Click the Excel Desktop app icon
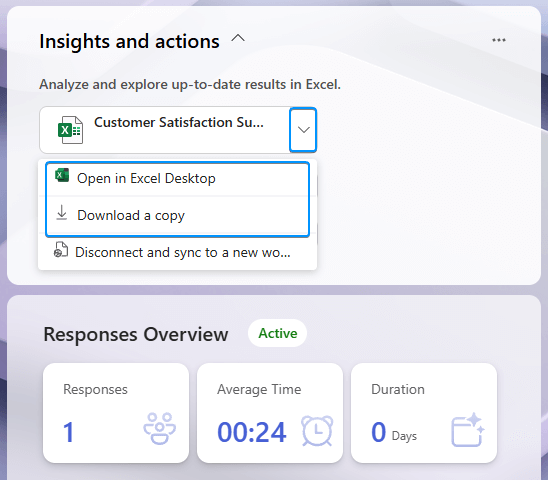This screenshot has height=480, width=548. pos(62,175)
